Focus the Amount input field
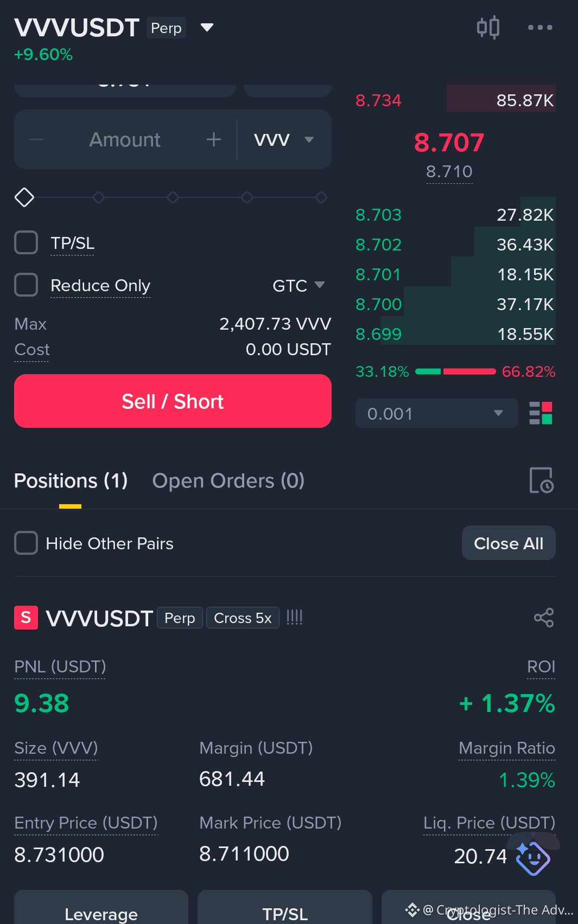The width and height of the screenshot is (578, 924). [125, 140]
